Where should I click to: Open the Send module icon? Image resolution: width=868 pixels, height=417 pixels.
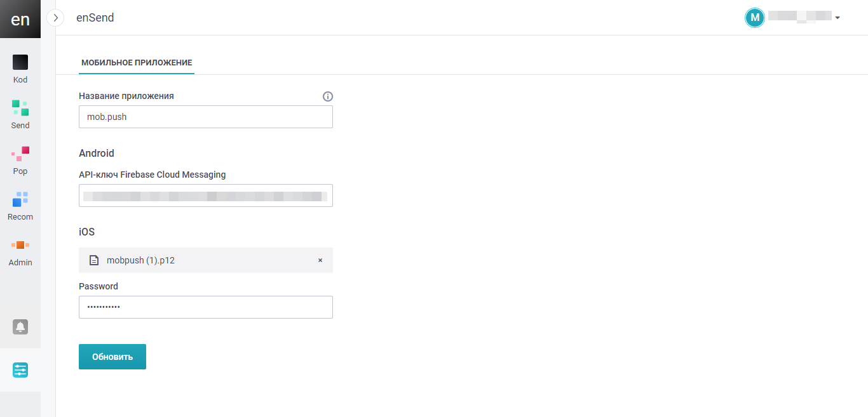coord(20,108)
